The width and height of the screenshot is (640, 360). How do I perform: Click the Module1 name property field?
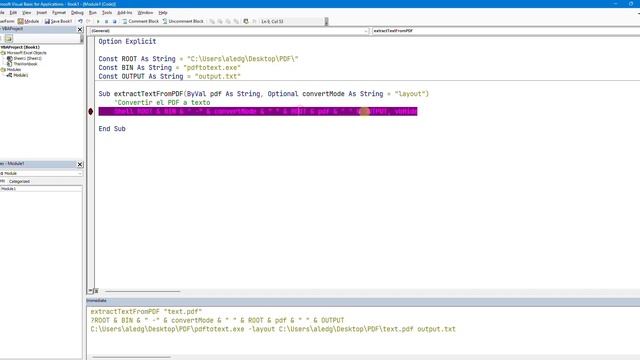[41, 189]
